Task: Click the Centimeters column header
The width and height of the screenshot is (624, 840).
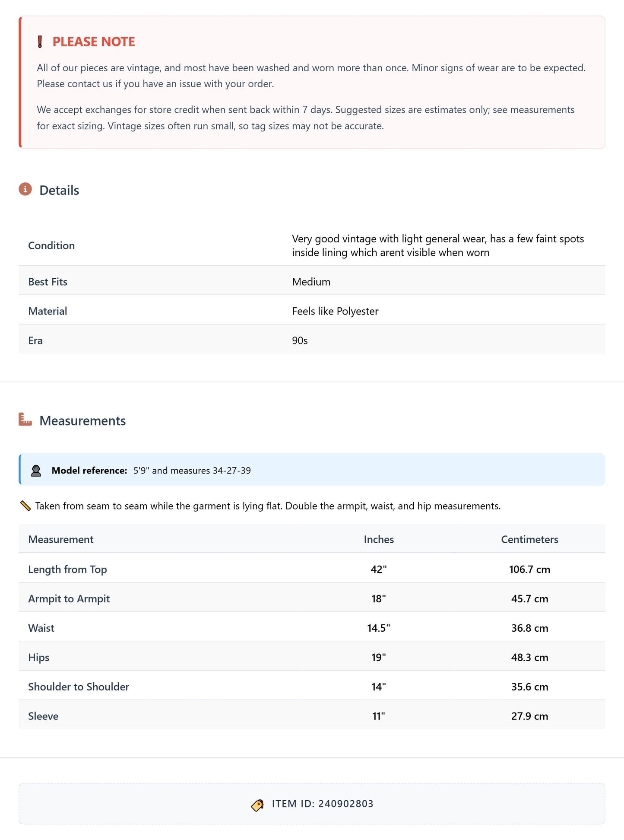Action: click(529, 539)
